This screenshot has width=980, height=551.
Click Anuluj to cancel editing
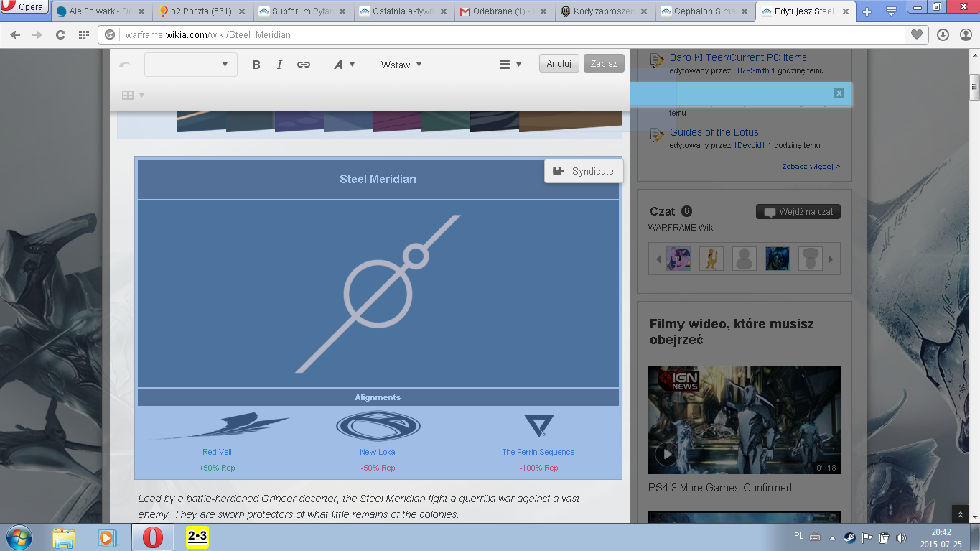pyautogui.click(x=559, y=63)
